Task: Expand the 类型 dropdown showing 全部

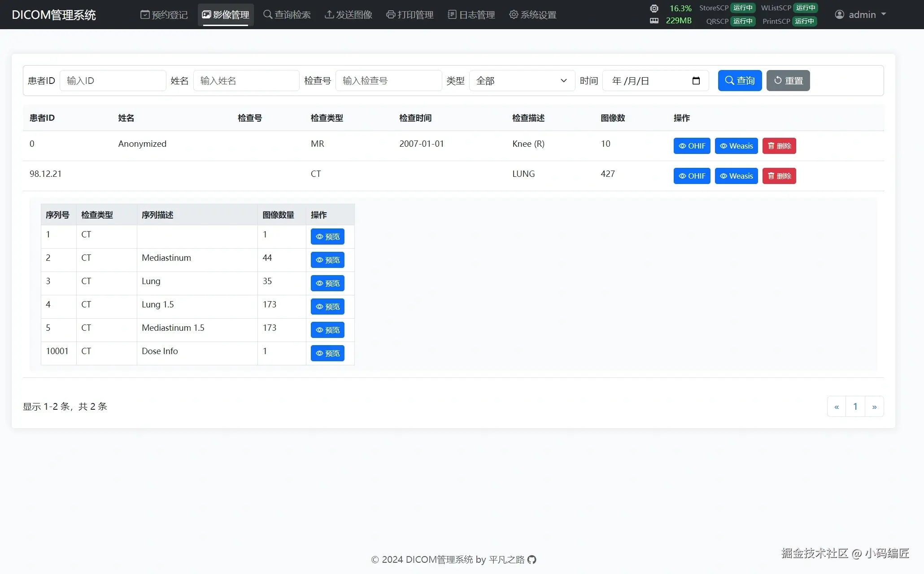Action: [522, 81]
